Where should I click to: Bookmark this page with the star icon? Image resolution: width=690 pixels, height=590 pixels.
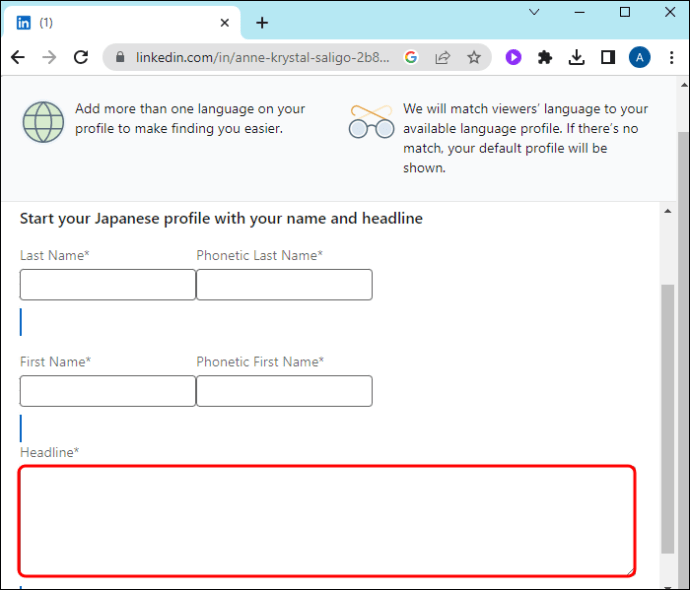pyautogui.click(x=474, y=57)
